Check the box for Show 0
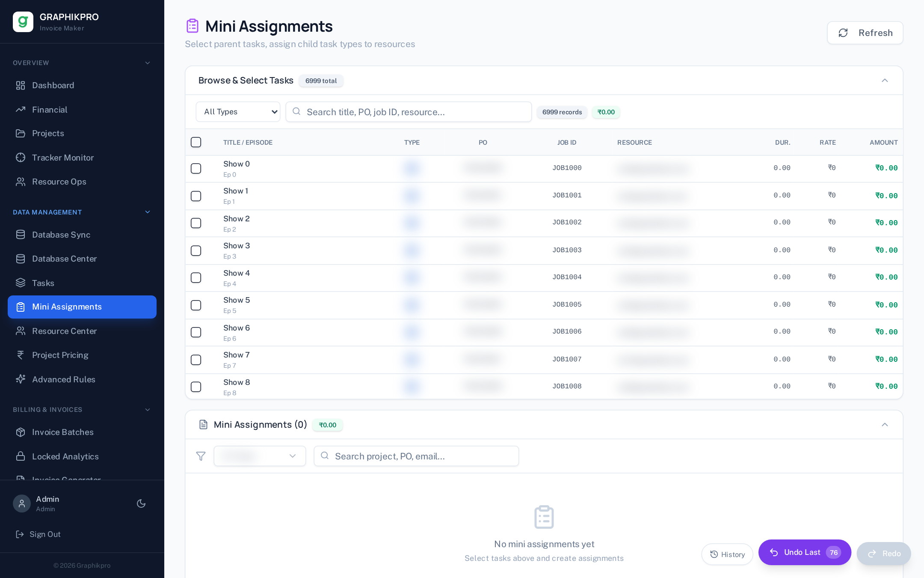Image resolution: width=924 pixels, height=578 pixels. click(196, 169)
